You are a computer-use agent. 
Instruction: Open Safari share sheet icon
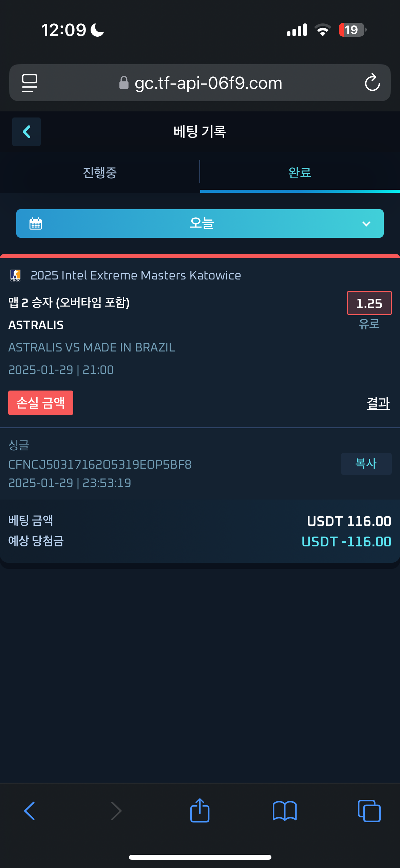coord(200,810)
